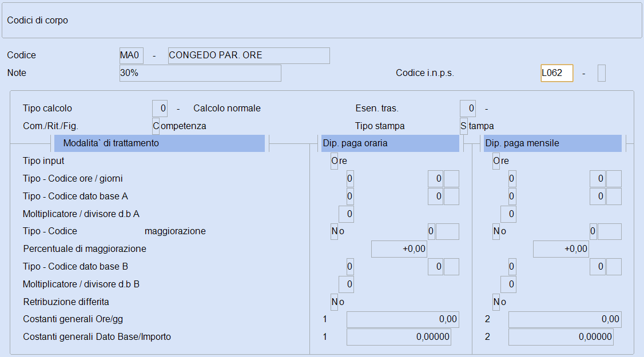The height and width of the screenshot is (357, 644).
Task: Click the Modalita` di trattamento header
Action: tap(160, 143)
